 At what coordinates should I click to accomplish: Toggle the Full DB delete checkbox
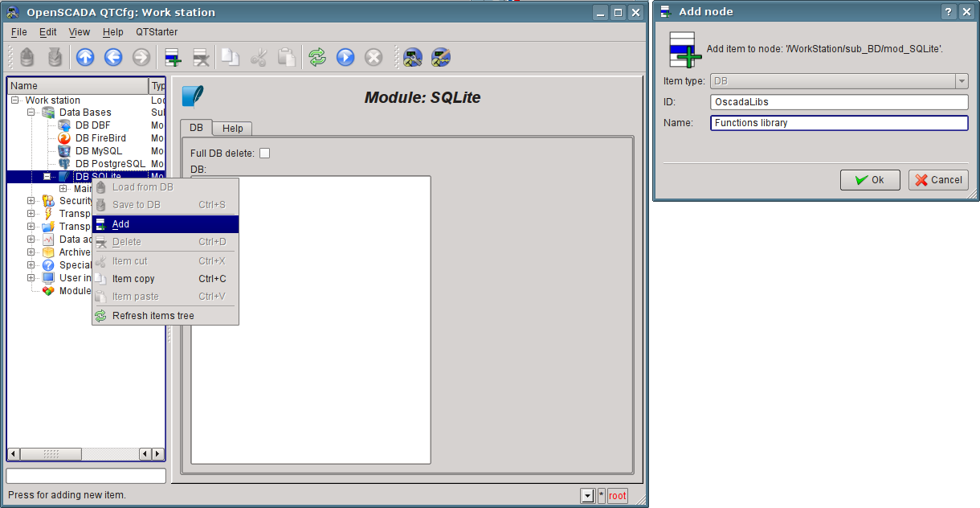[264, 153]
